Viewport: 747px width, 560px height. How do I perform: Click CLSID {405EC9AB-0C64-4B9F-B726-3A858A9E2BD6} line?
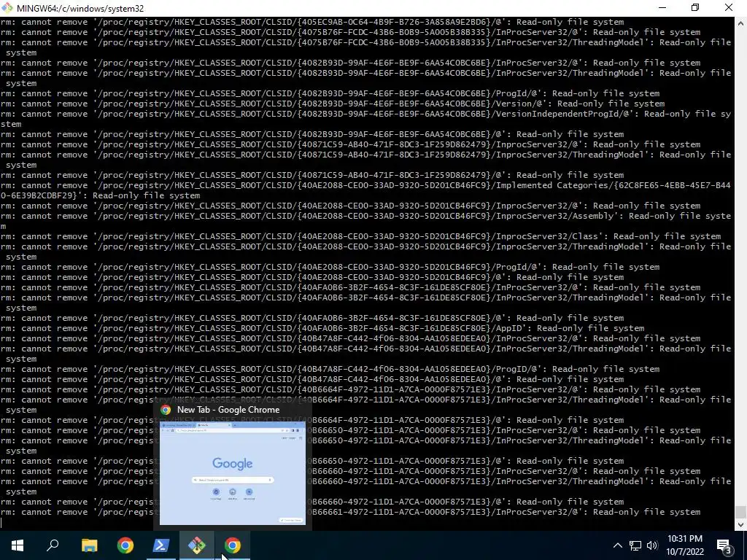tap(312, 22)
